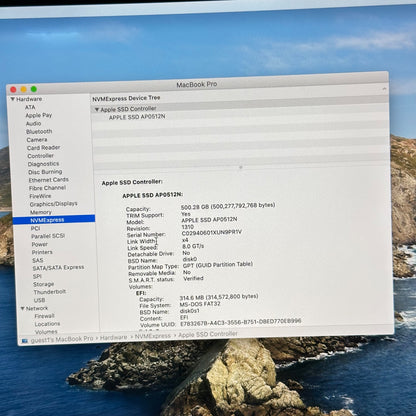Image resolution: width=416 pixels, height=416 pixels.
Task: Select Power in the Hardware list
Action: [x=40, y=244]
